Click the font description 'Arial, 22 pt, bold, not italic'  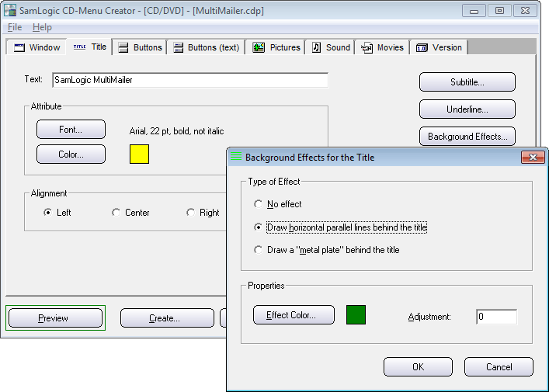click(176, 131)
